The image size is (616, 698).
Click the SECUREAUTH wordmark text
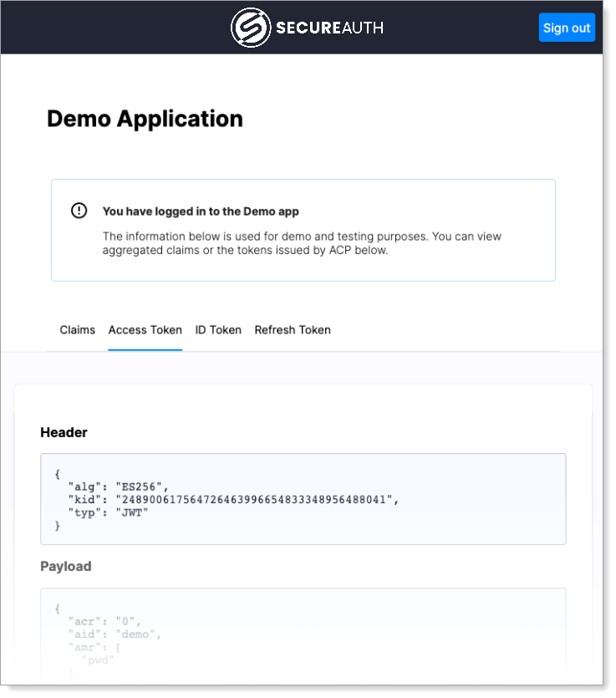(329, 28)
